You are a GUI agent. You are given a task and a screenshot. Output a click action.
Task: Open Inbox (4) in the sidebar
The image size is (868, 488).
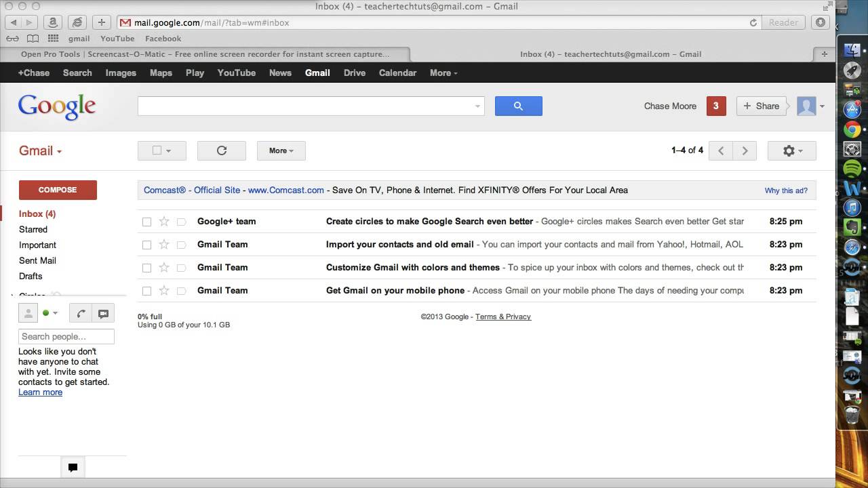(x=37, y=213)
